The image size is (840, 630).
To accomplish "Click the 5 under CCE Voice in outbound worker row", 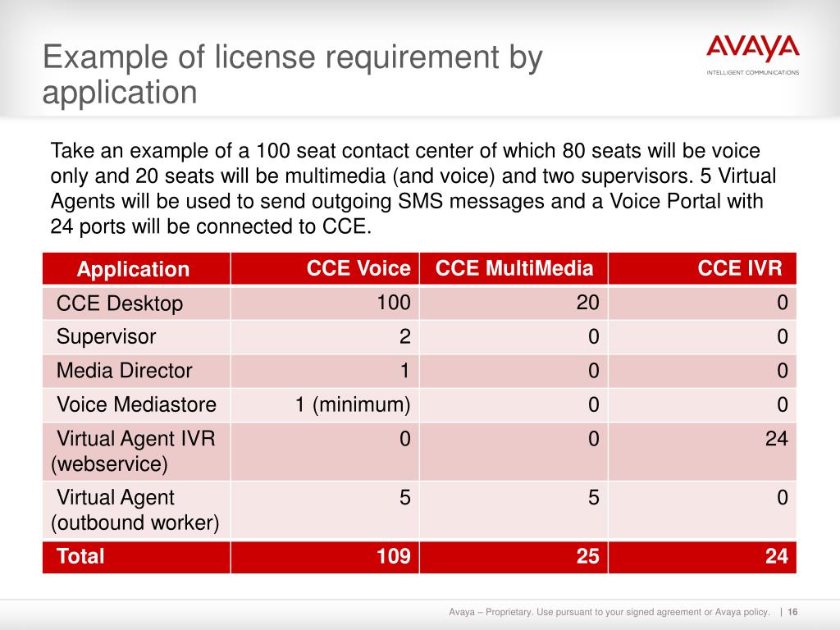I will click(x=405, y=498).
